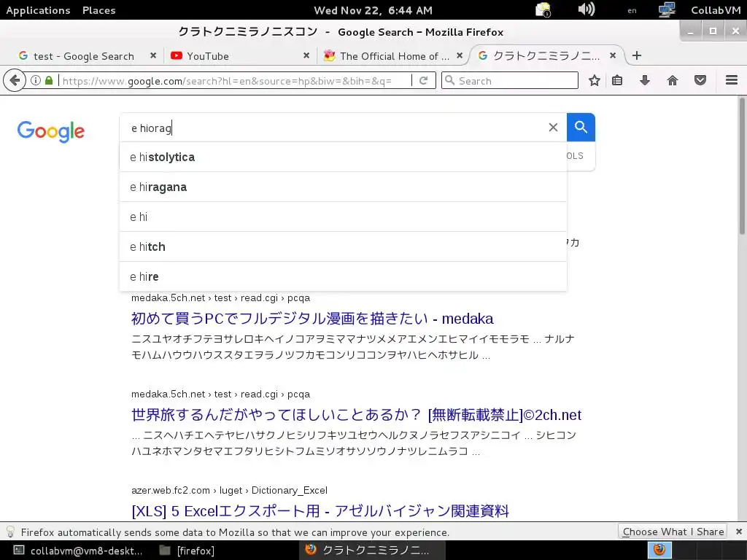747x560 pixels.
Task: Open the 2ch.net world travel result link
Action: click(356, 415)
